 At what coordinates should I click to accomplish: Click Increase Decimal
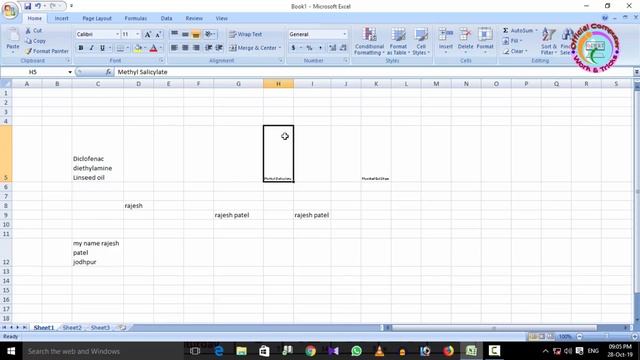(x=333, y=48)
